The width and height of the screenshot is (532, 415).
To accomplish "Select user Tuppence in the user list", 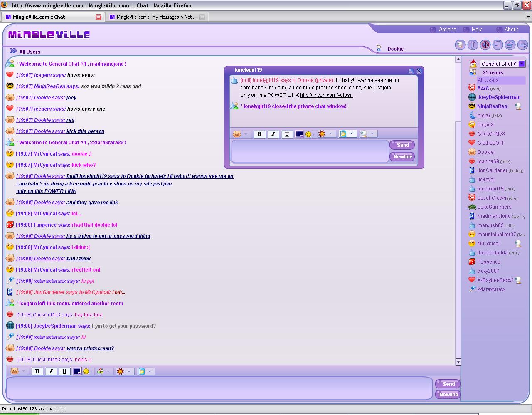I will [489, 262].
